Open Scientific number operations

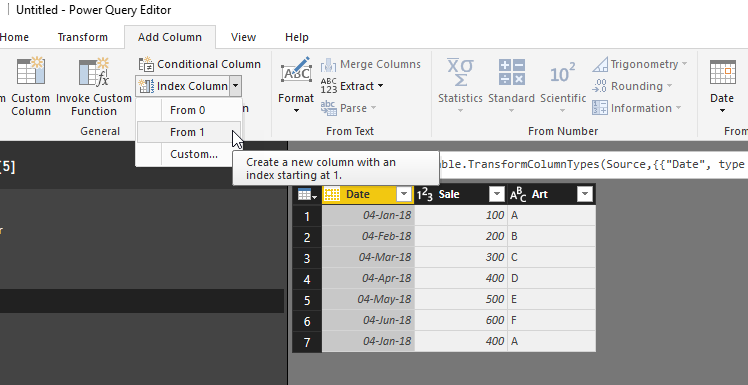pyautogui.click(x=563, y=86)
